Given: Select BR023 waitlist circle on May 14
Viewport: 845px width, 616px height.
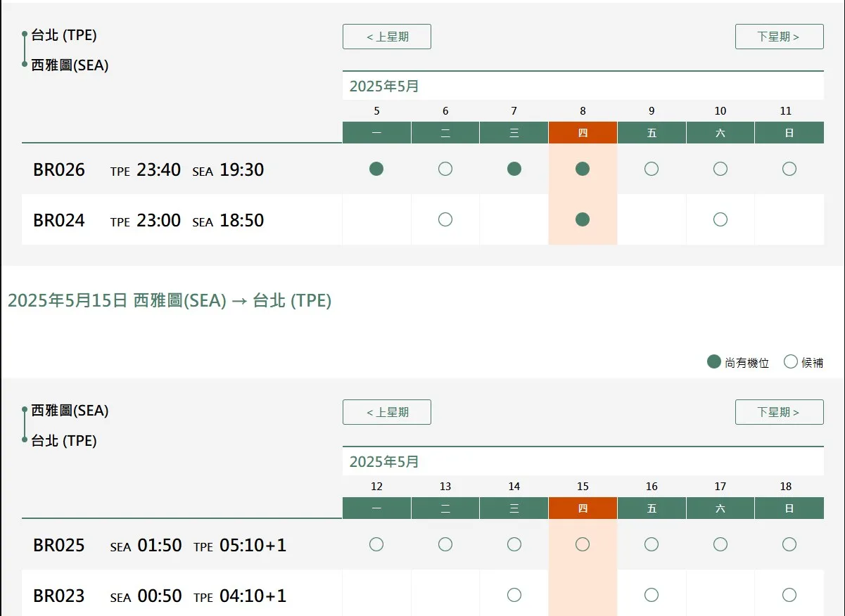Looking at the screenshot, I should (x=514, y=595).
